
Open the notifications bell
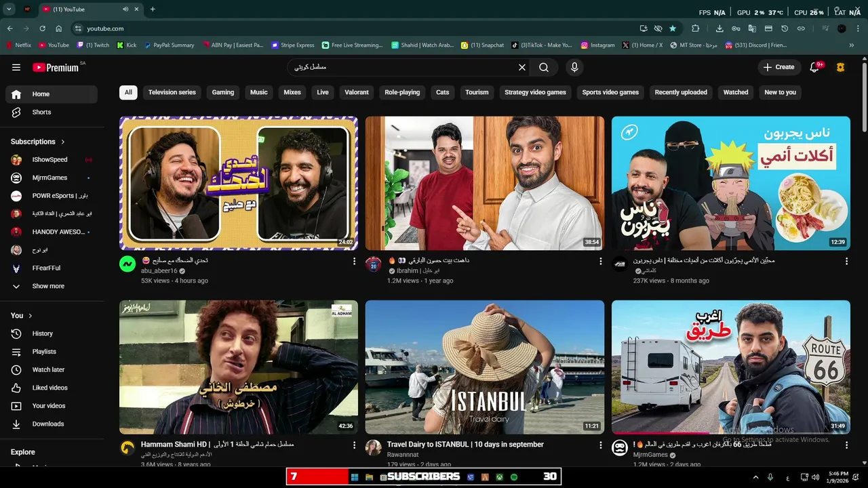coord(815,67)
